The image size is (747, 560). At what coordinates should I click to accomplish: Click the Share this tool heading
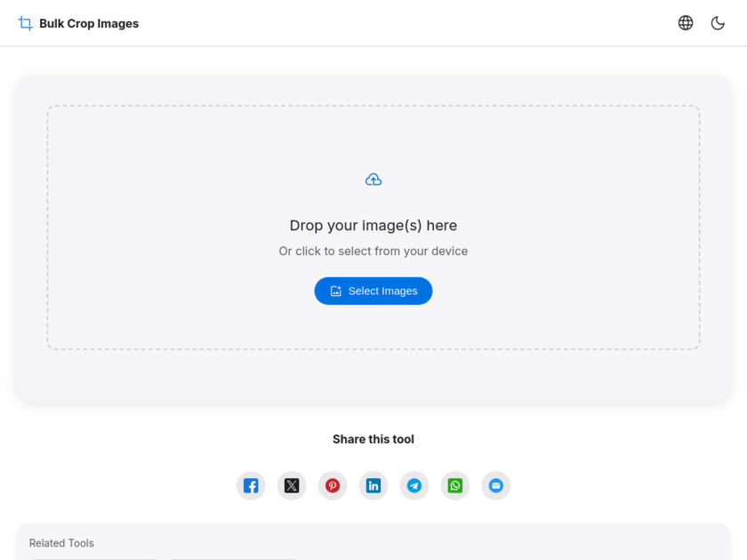click(x=373, y=439)
